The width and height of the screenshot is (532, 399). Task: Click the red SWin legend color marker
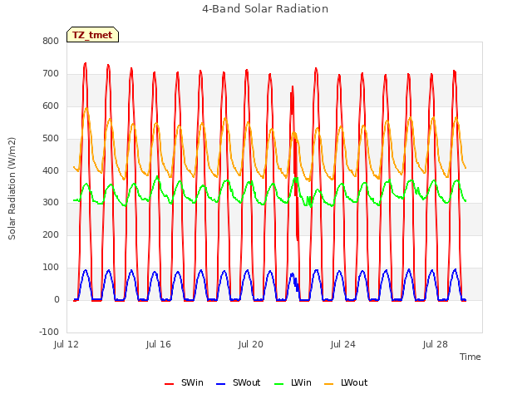169,384
